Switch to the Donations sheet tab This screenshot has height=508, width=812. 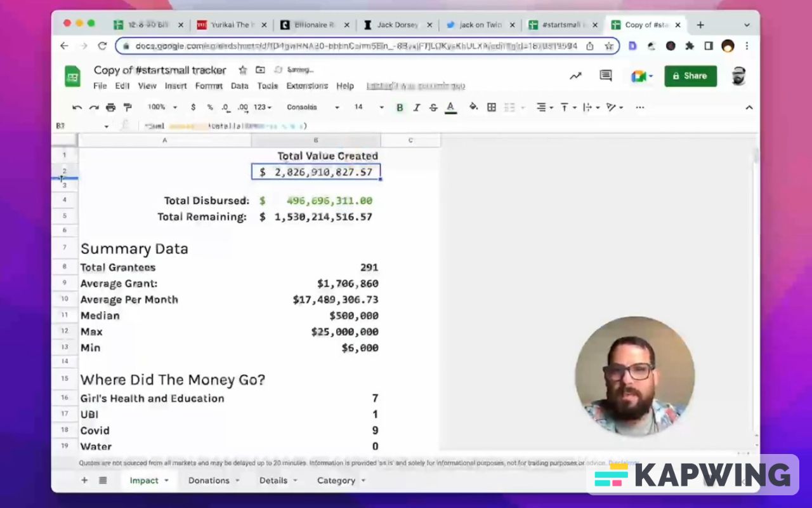[214, 481]
